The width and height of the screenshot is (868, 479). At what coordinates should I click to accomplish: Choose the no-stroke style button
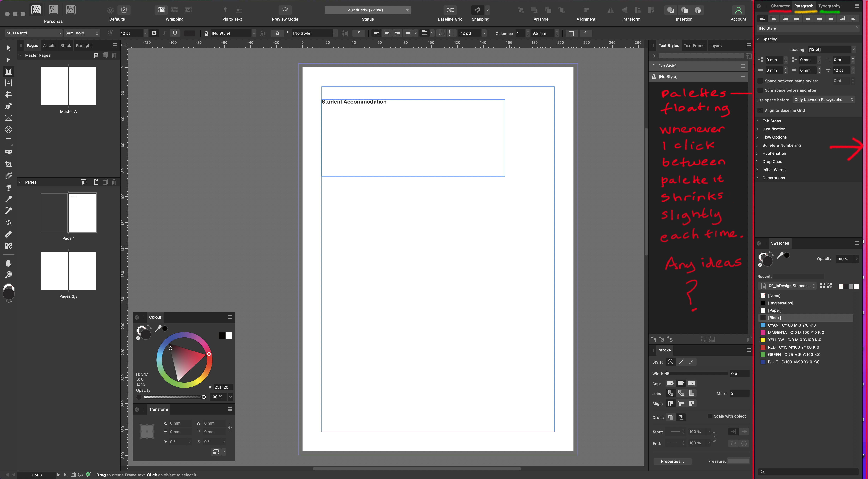point(671,362)
